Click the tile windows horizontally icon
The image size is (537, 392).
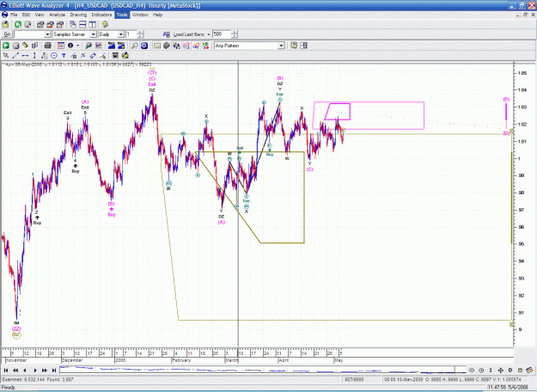click(x=82, y=24)
